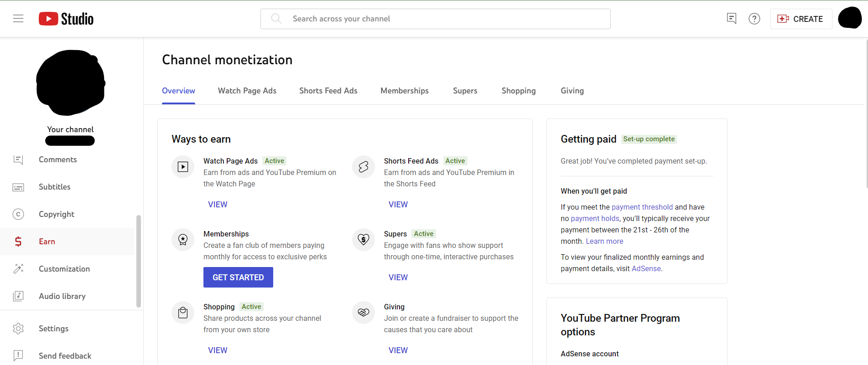Click VIEW under Giving
Viewport: 868px width, 365px height.
398,350
